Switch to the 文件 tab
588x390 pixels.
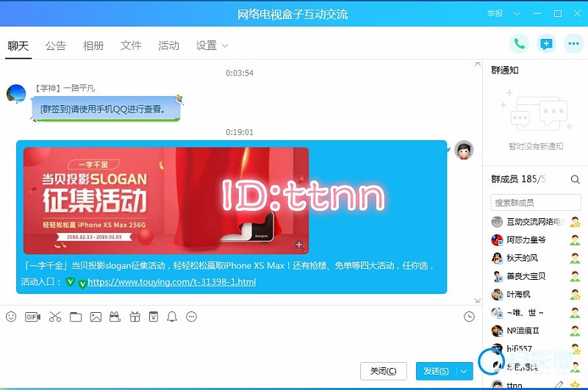tap(131, 46)
